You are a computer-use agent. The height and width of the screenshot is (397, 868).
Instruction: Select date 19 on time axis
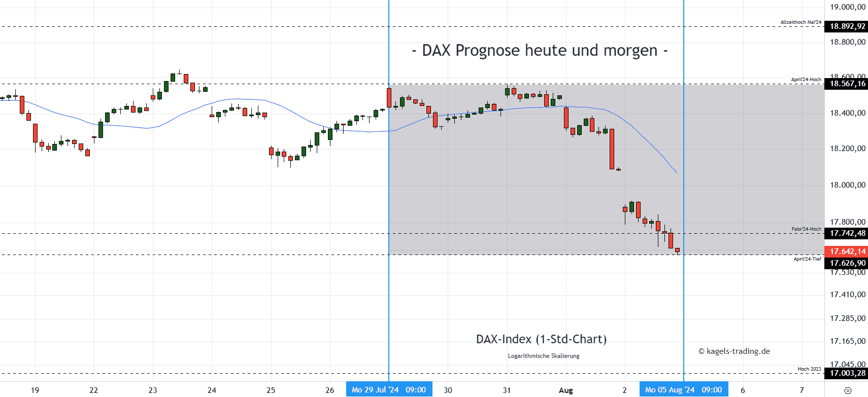[x=35, y=390]
